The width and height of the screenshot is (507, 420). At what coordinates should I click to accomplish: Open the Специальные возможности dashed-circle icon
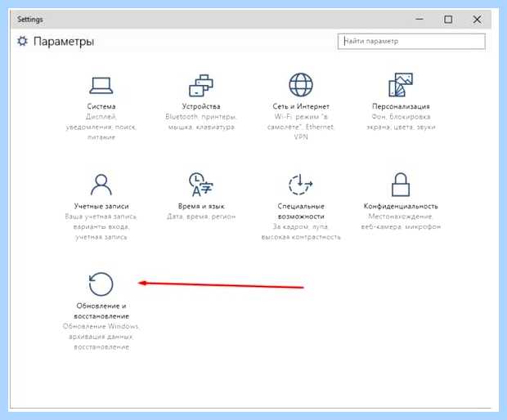point(300,185)
